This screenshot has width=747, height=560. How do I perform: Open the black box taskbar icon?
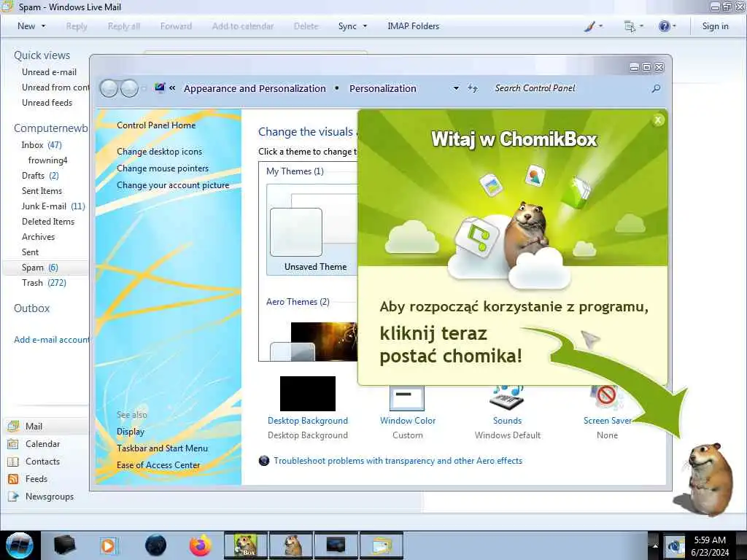(x=64, y=545)
